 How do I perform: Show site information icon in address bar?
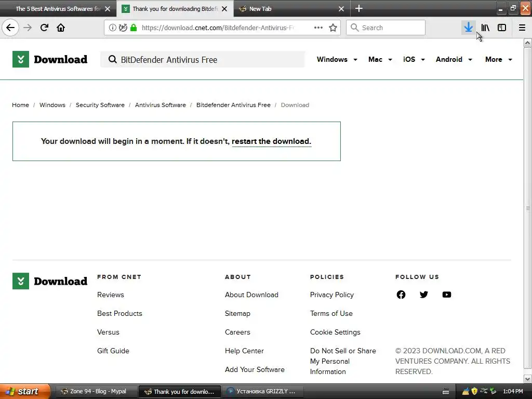[113, 28]
